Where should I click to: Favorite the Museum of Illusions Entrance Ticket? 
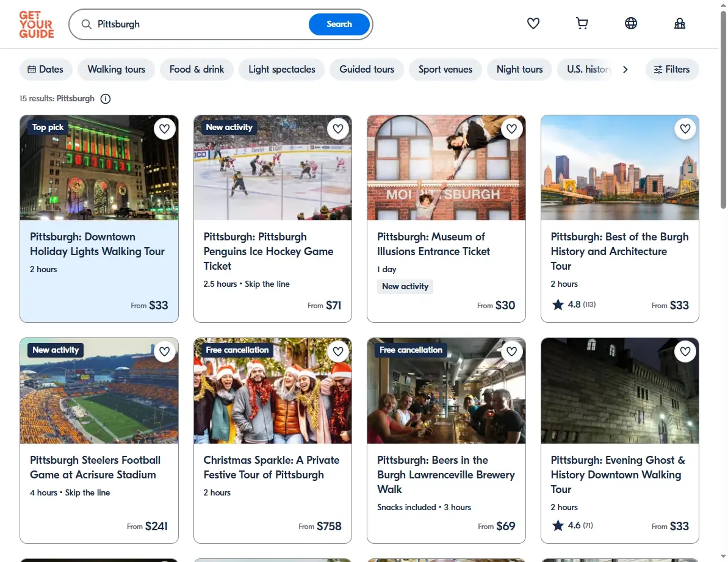point(511,129)
